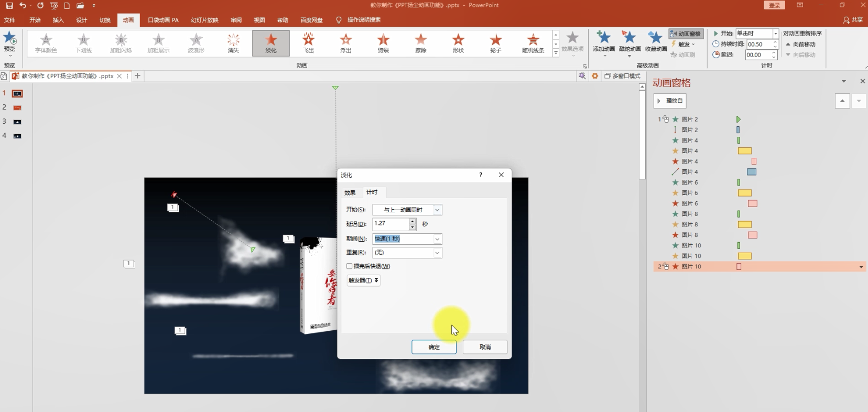The height and width of the screenshot is (412, 868).
Task: Switch to the 效果 tab in dialog
Action: (350, 193)
